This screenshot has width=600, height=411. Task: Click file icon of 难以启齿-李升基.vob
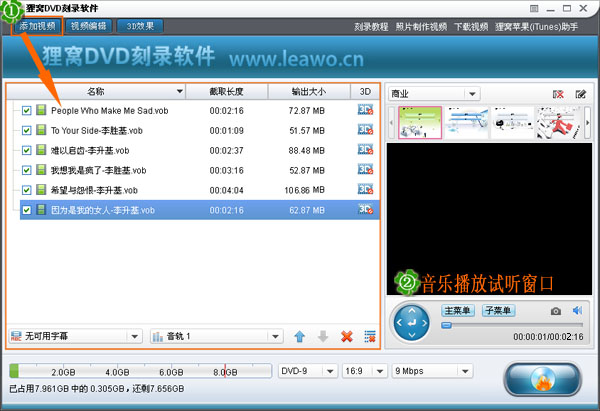click(41, 150)
